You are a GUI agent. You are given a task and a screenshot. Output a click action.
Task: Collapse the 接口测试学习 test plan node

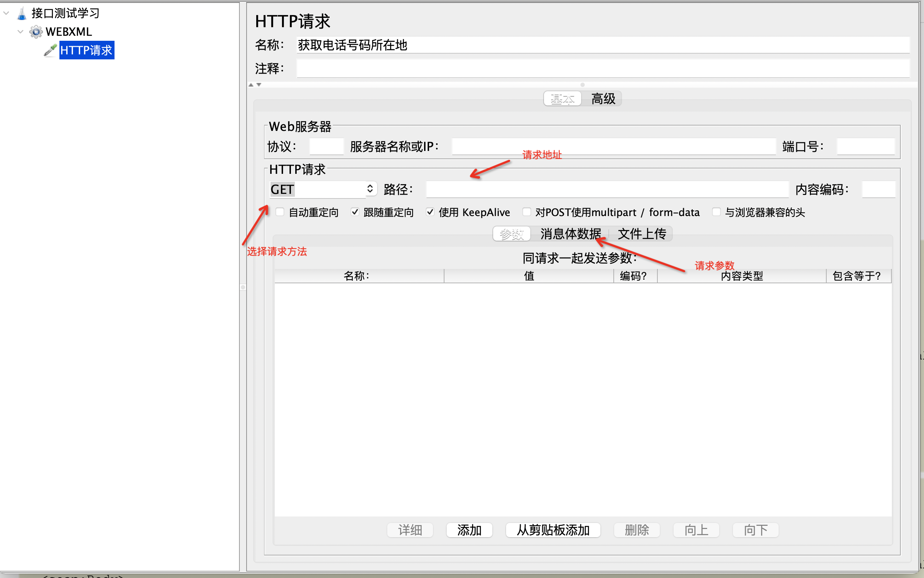tap(6, 13)
